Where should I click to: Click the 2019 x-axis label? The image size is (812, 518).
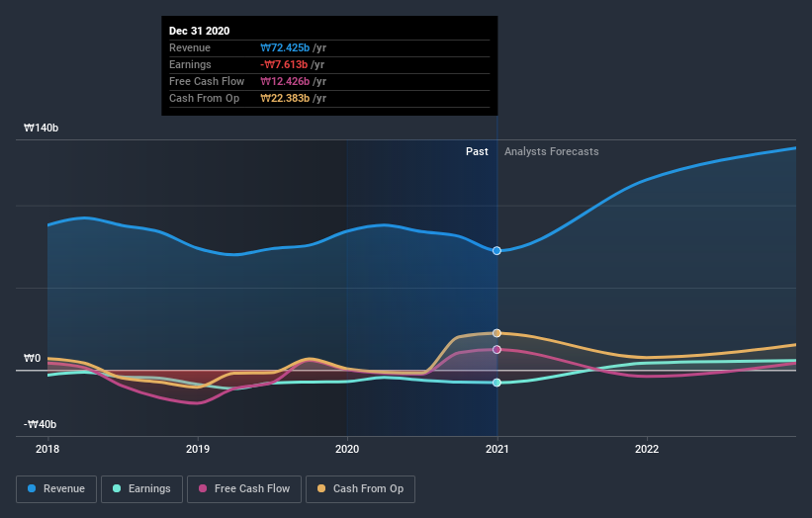(198, 449)
